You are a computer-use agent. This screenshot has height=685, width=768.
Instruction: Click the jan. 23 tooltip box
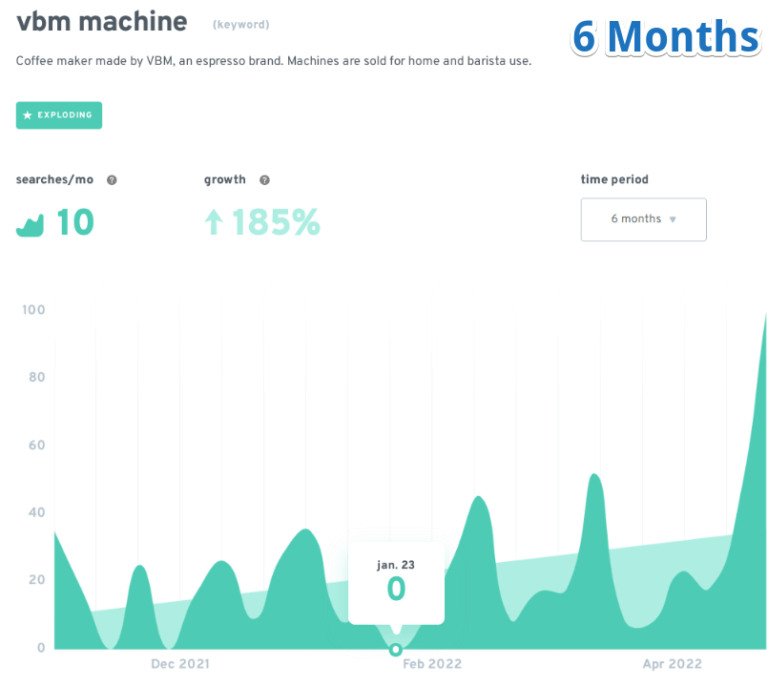tap(396, 582)
